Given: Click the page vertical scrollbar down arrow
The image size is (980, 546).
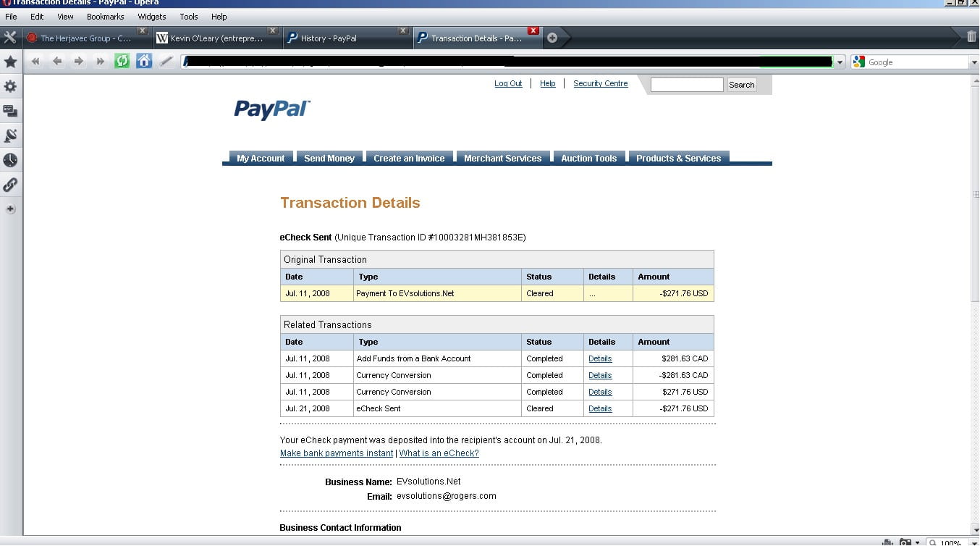Looking at the screenshot, I should (974, 529).
